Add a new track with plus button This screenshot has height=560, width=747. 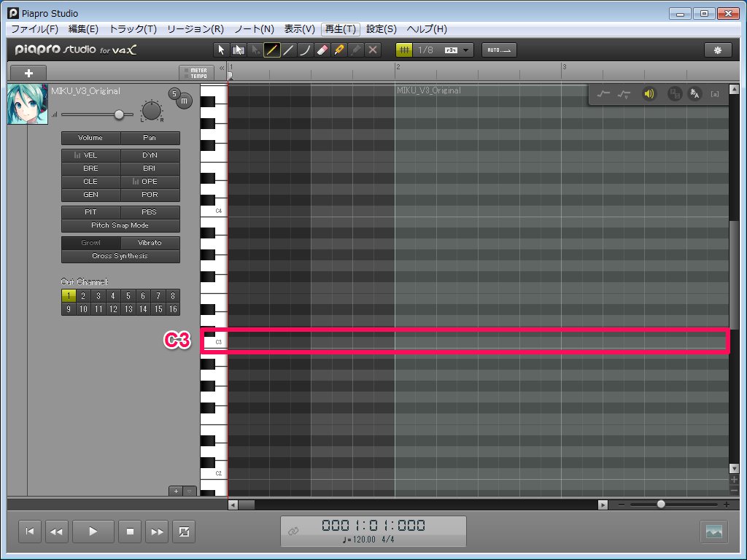point(28,73)
